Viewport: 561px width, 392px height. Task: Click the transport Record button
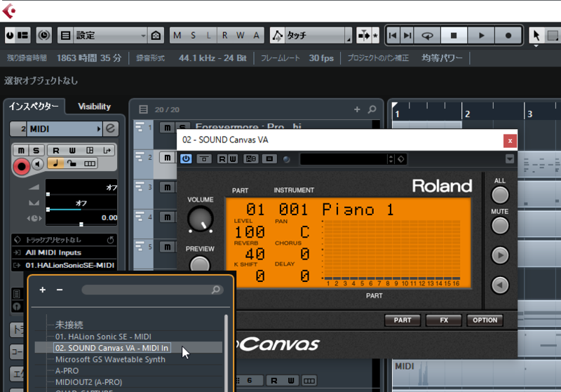coord(508,35)
